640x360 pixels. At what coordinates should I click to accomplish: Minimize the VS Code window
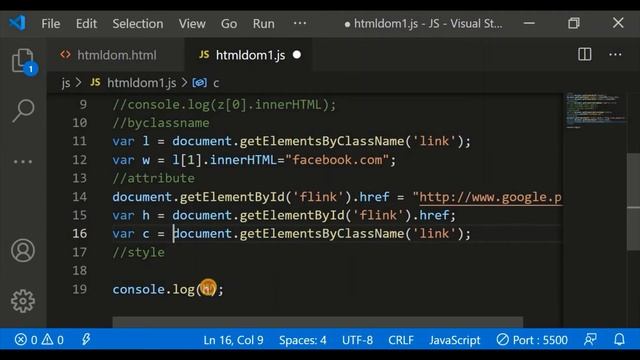(529, 23)
